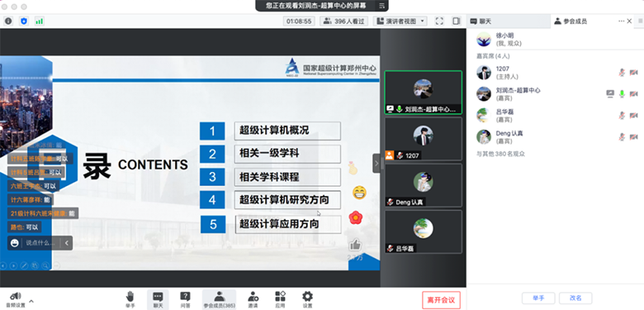Click 1207 host row in member list
This screenshot has width=644, height=310.
pos(556,73)
